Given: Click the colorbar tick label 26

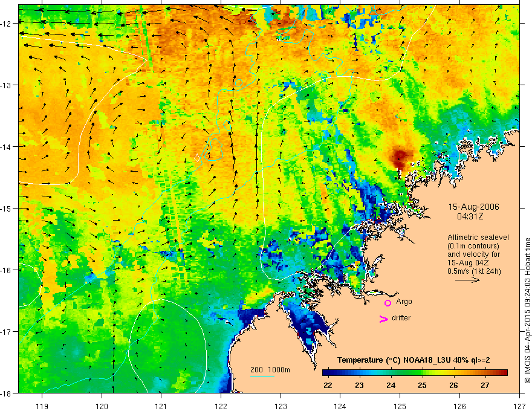Looking at the screenshot, I should coord(453,385).
